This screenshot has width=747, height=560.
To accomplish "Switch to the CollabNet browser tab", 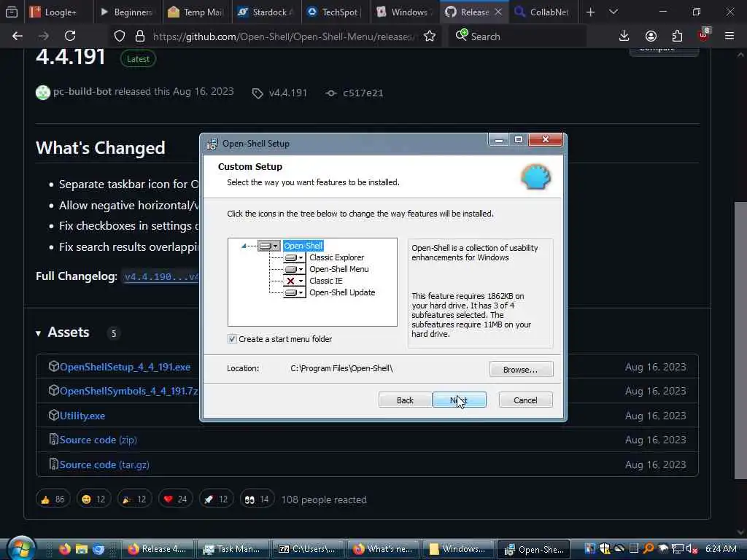I will 543,12.
